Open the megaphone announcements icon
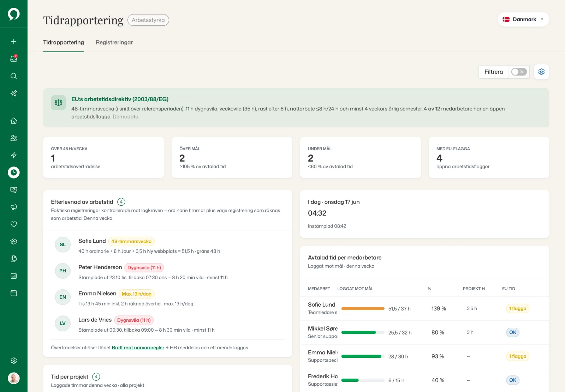Image resolution: width=565 pixels, height=392 pixels. [14, 207]
